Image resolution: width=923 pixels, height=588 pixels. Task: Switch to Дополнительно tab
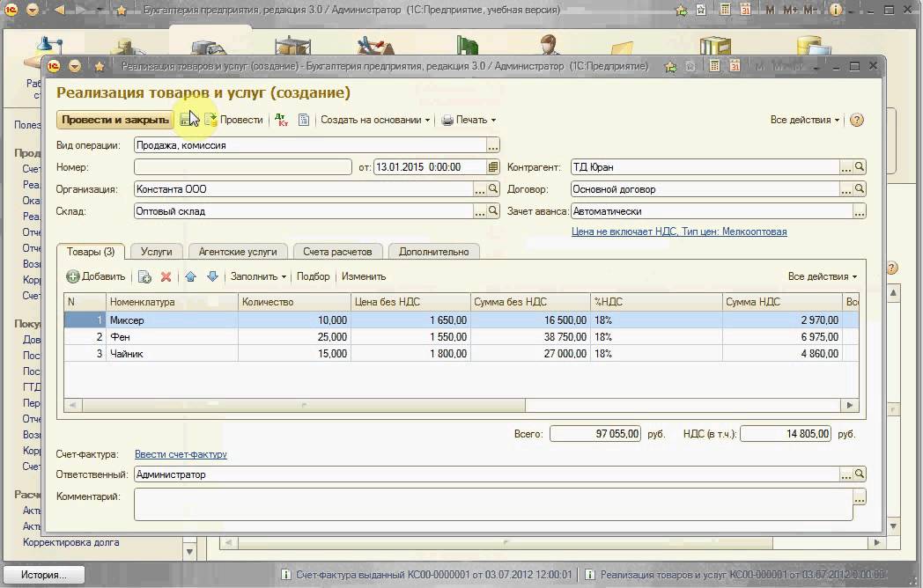[x=434, y=252]
